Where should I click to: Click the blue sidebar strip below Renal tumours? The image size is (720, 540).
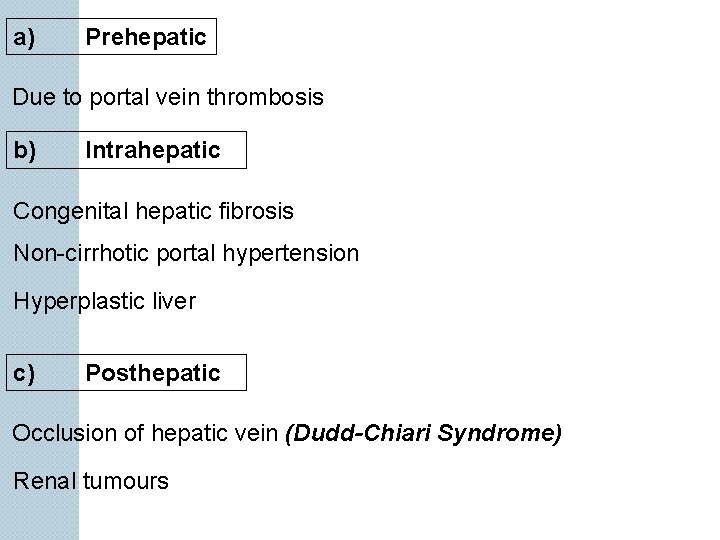tap(39, 518)
